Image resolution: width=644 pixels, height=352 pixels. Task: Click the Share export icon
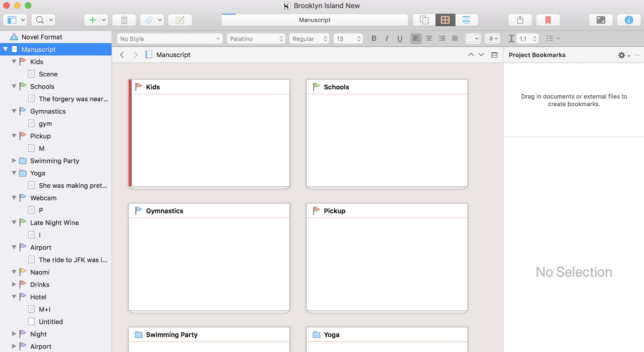(x=520, y=20)
